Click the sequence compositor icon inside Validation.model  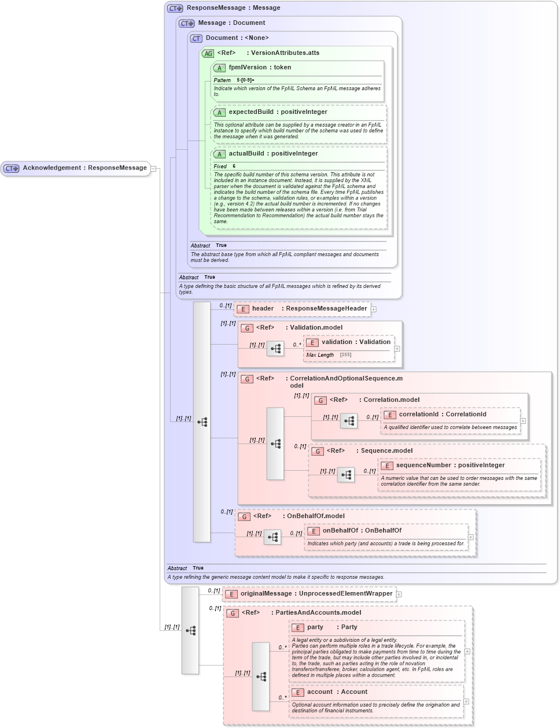pos(275,349)
